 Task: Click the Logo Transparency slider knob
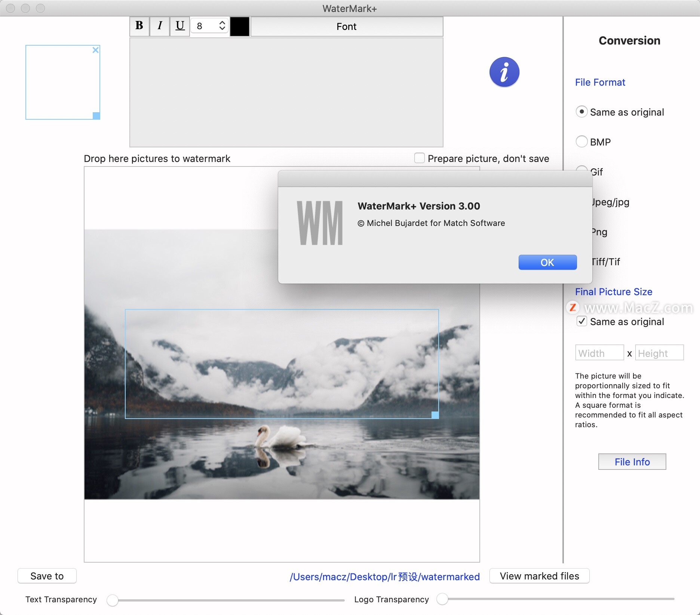(x=442, y=599)
